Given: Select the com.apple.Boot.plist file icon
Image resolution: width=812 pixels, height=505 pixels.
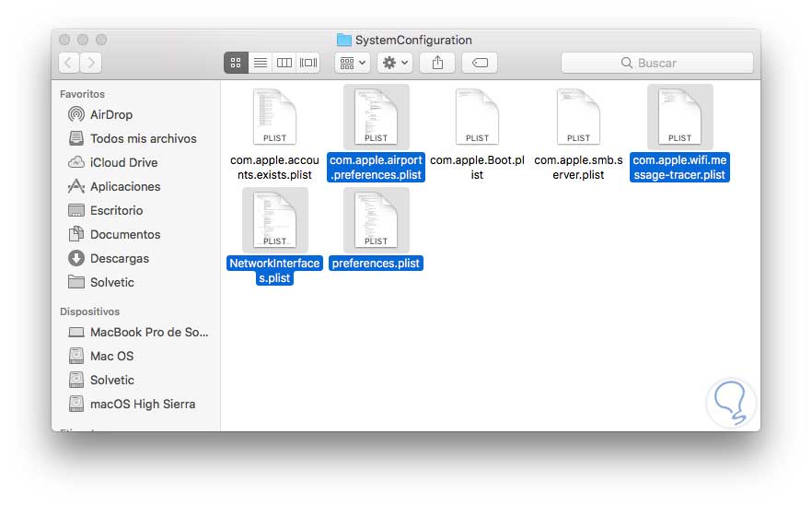Looking at the screenshot, I should coord(477,117).
